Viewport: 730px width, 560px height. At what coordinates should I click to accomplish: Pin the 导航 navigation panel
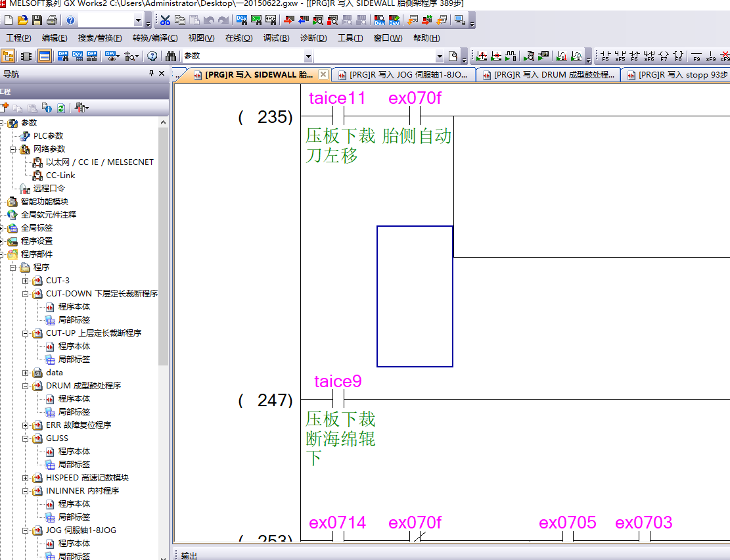coord(151,74)
